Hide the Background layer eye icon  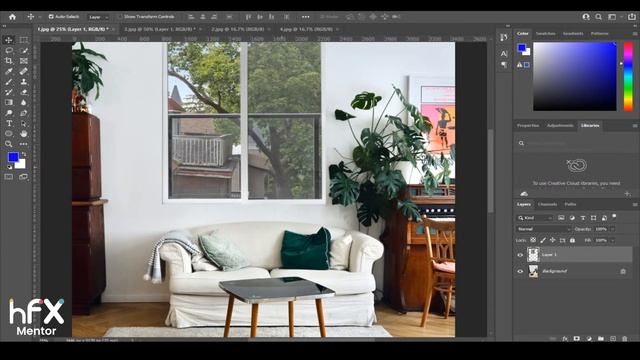[520, 271]
